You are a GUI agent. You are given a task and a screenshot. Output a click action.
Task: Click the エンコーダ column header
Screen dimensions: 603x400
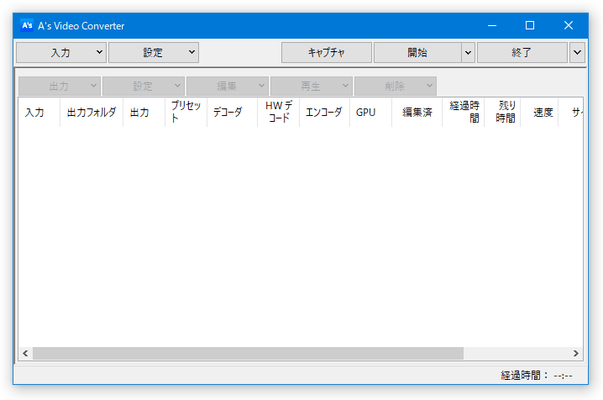click(x=325, y=112)
